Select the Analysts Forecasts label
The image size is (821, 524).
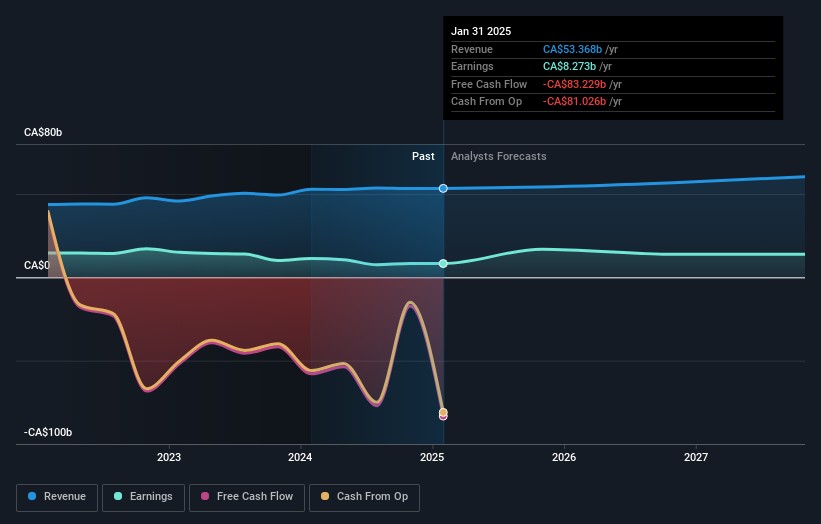498,157
